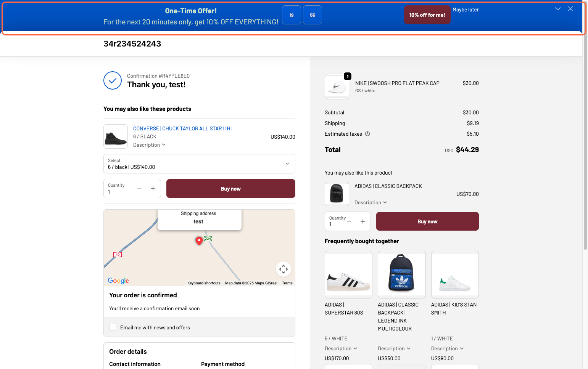This screenshot has width=588, height=369.
Task: Click the 'US$140.00' Converse price
Action: 283,137
